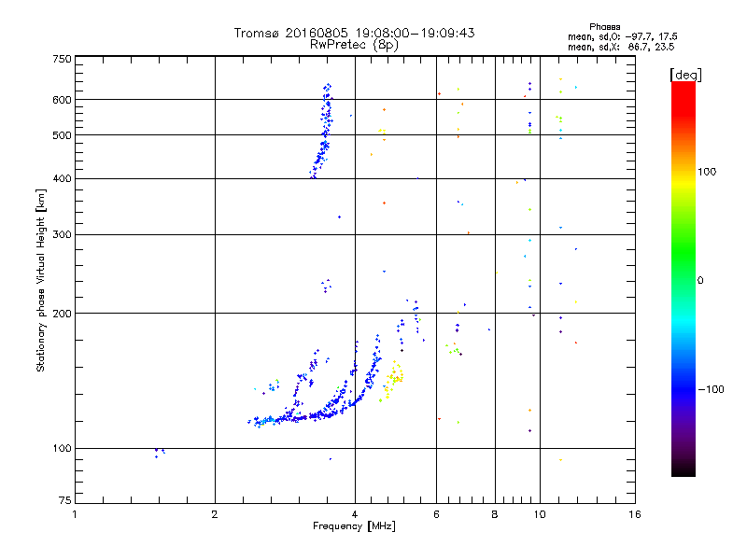The image size is (747, 560).
Task: Click the blue points just below 100 km
Action: [x=160, y=453]
